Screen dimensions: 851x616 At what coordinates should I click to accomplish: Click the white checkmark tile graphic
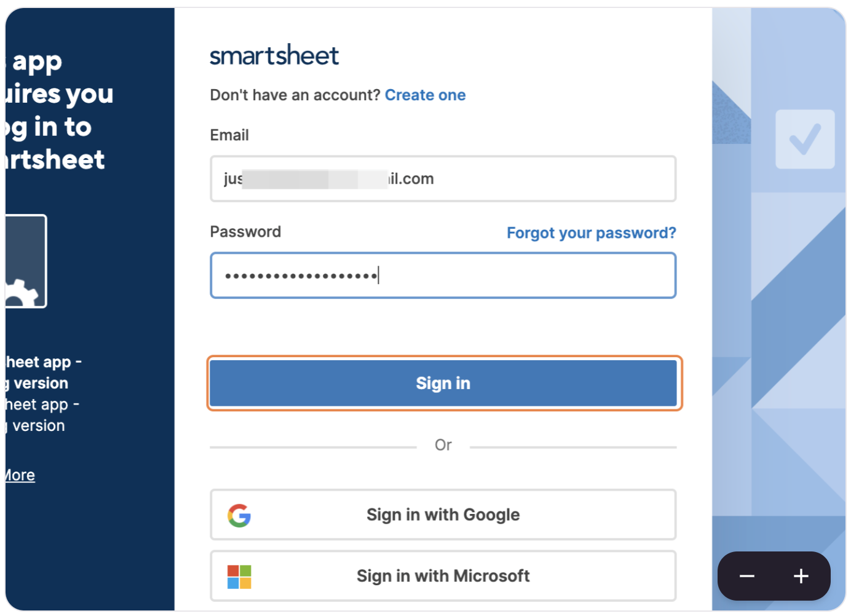pyautogui.click(x=805, y=140)
